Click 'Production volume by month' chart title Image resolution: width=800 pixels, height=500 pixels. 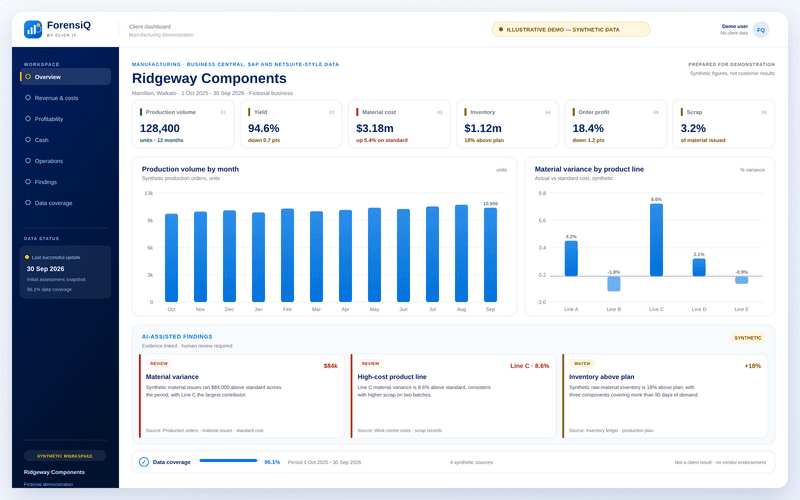pyautogui.click(x=190, y=169)
